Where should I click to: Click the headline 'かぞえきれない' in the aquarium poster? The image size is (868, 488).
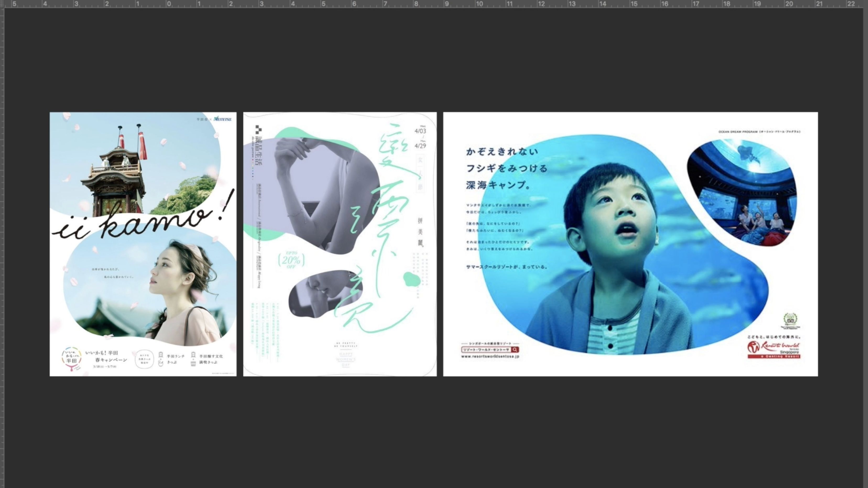[502, 152]
